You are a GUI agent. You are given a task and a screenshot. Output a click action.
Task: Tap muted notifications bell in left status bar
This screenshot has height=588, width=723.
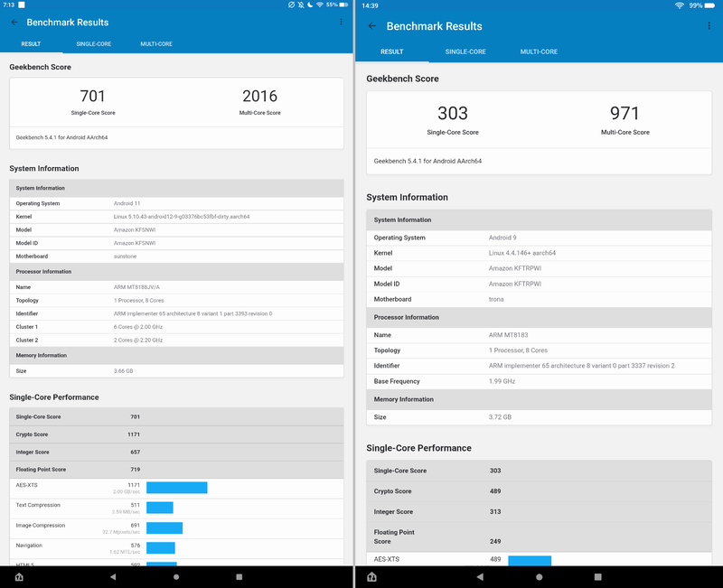tap(301, 5)
